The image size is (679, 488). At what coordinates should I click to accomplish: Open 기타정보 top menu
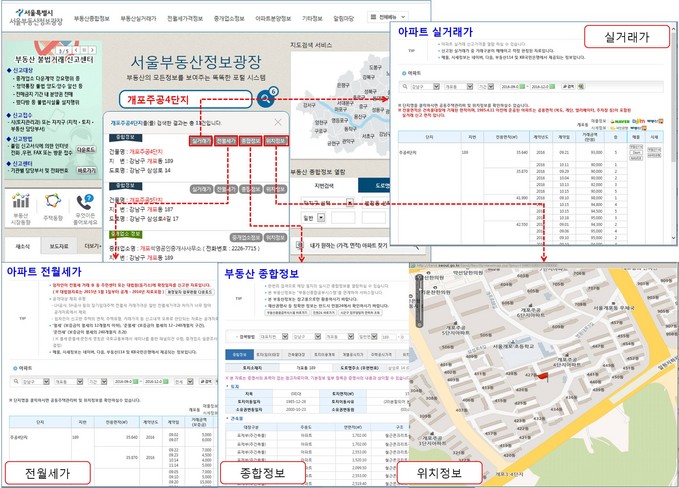312,19
